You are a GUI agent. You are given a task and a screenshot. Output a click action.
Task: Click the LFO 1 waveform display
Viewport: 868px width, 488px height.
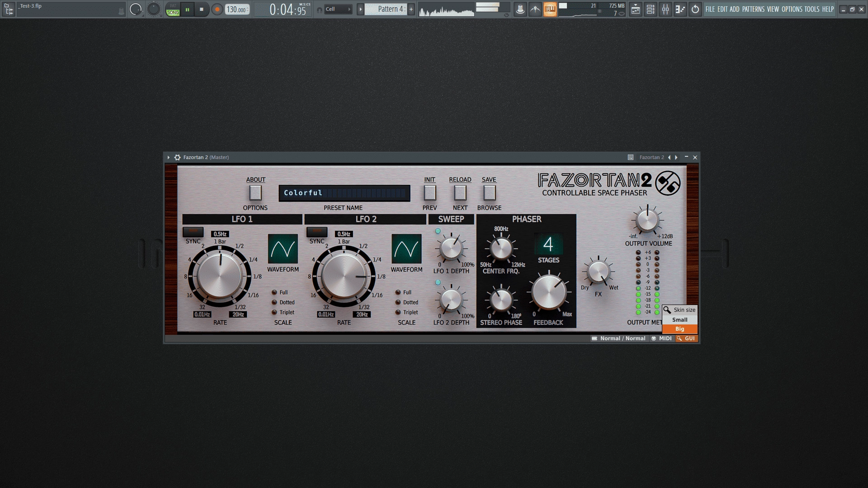283,249
